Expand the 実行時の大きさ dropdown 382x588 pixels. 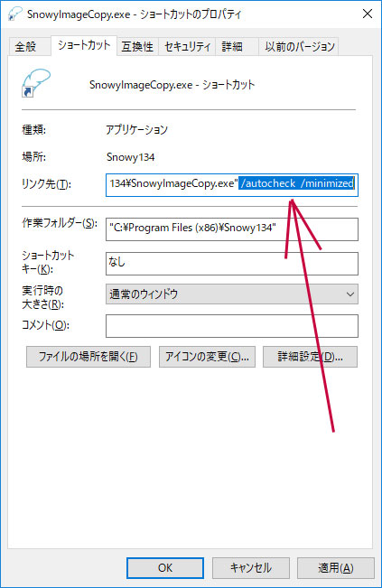tap(232, 294)
